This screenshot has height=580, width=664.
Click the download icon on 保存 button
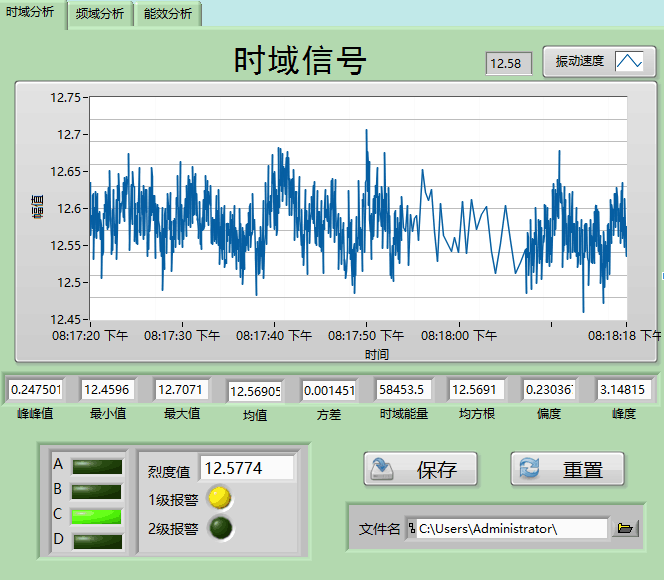click(382, 469)
